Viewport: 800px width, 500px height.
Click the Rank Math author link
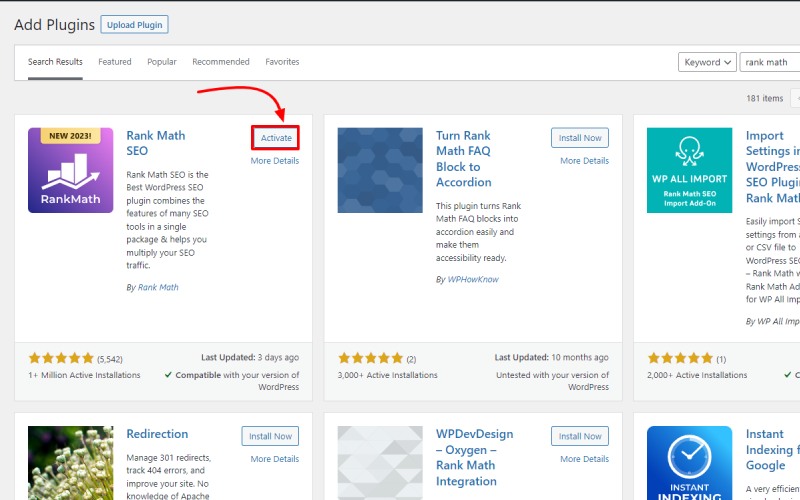coord(158,287)
